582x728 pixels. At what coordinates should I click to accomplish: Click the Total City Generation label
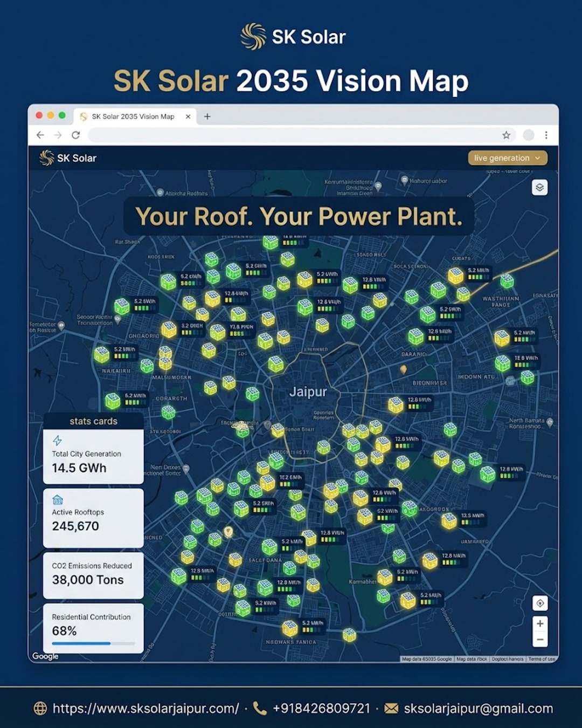(x=86, y=454)
